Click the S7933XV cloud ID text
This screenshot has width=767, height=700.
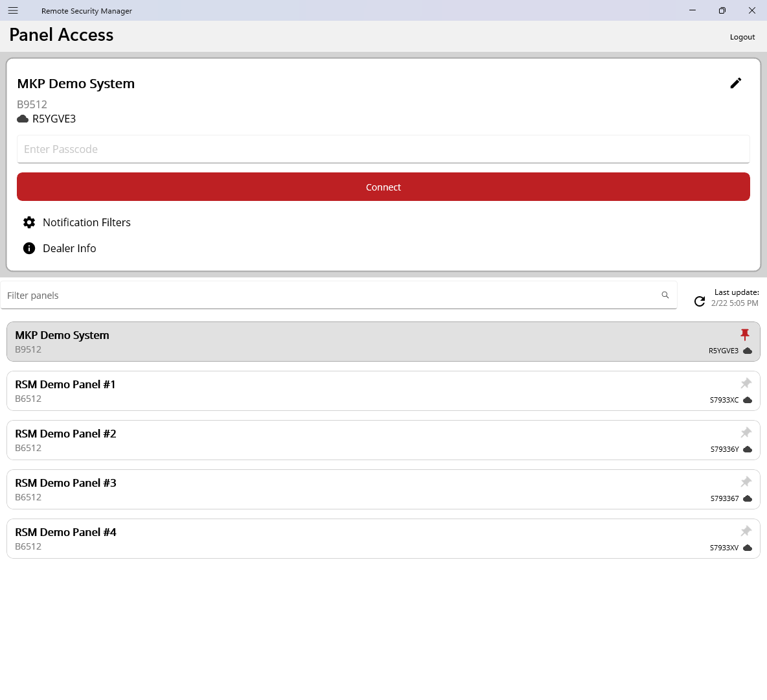(x=724, y=548)
